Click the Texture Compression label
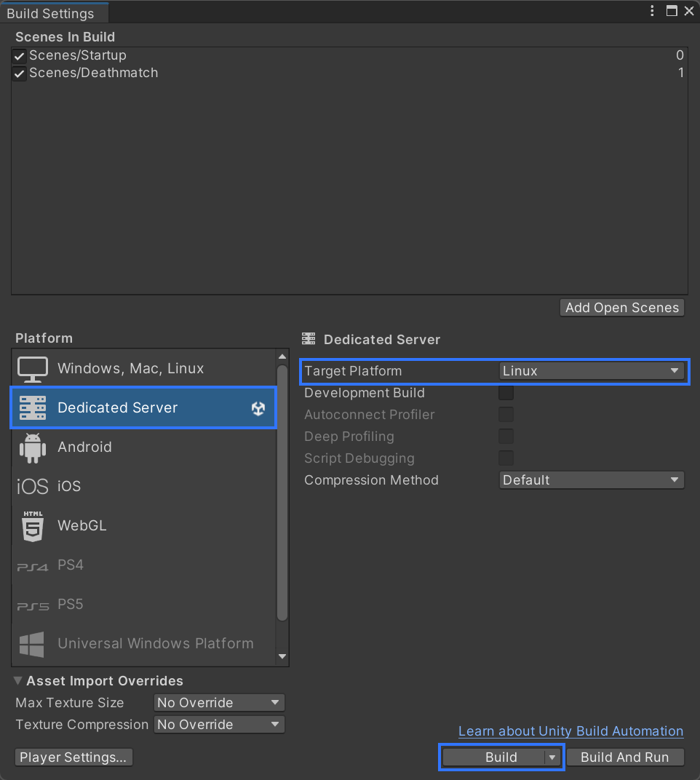 coord(82,724)
